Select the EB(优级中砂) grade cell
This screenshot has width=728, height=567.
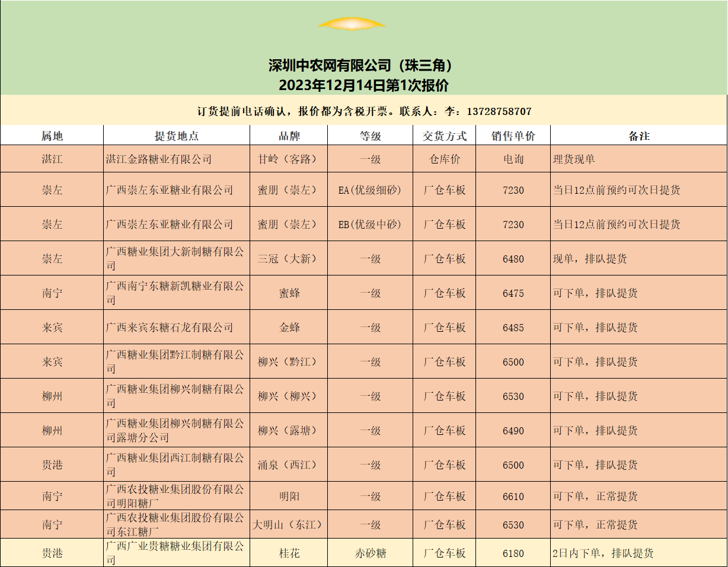coord(370,225)
